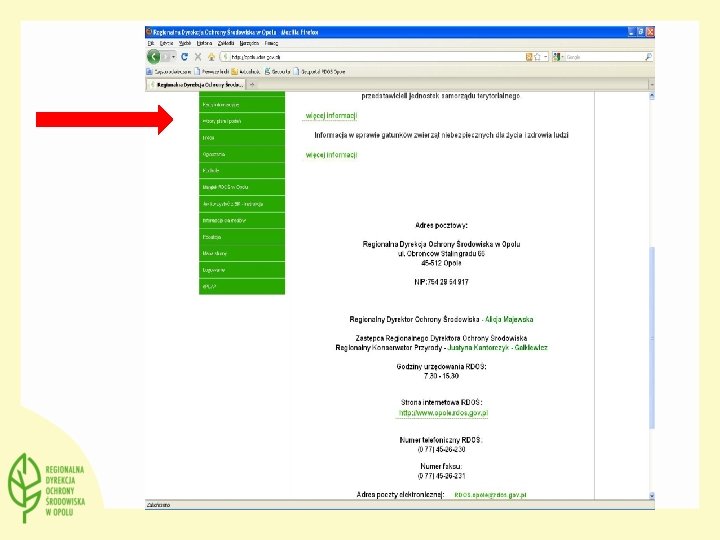720x540 pixels.
Task: Reload the page with the refresh icon
Action: (x=184, y=56)
